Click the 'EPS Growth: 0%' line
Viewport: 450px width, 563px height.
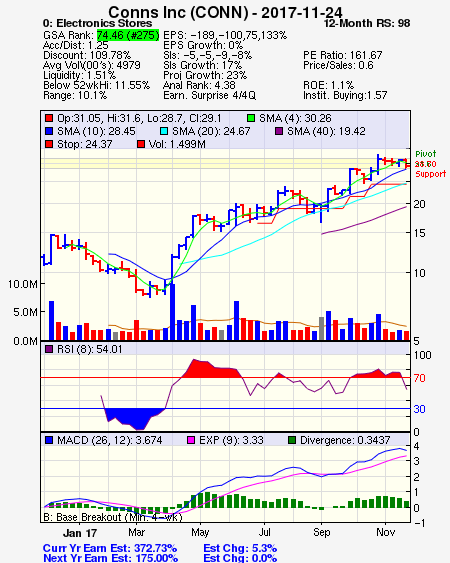pyautogui.click(x=203, y=45)
